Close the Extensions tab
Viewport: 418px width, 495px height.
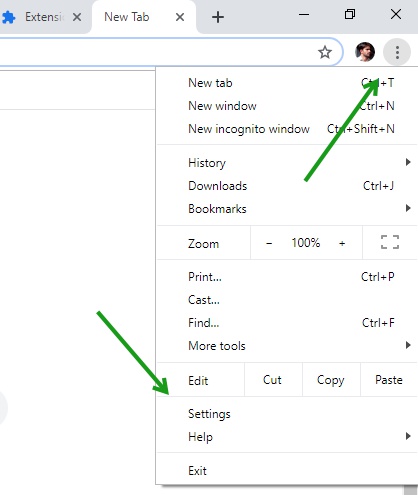(x=77, y=17)
